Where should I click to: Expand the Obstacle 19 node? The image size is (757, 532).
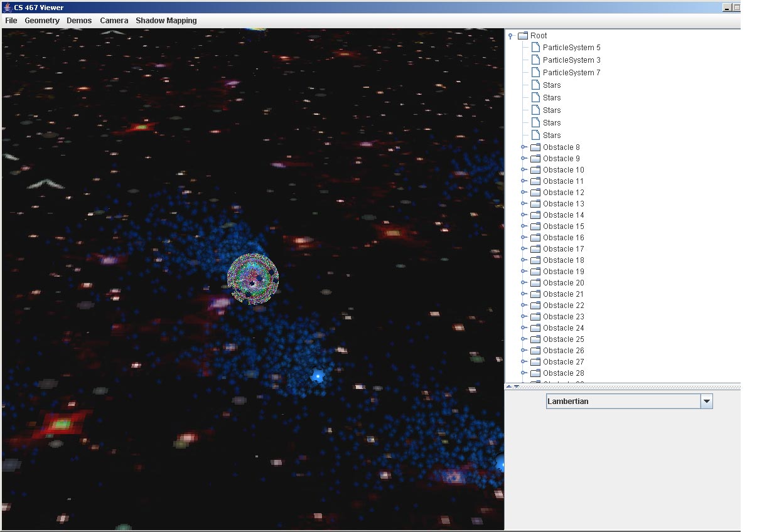tap(523, 272)
